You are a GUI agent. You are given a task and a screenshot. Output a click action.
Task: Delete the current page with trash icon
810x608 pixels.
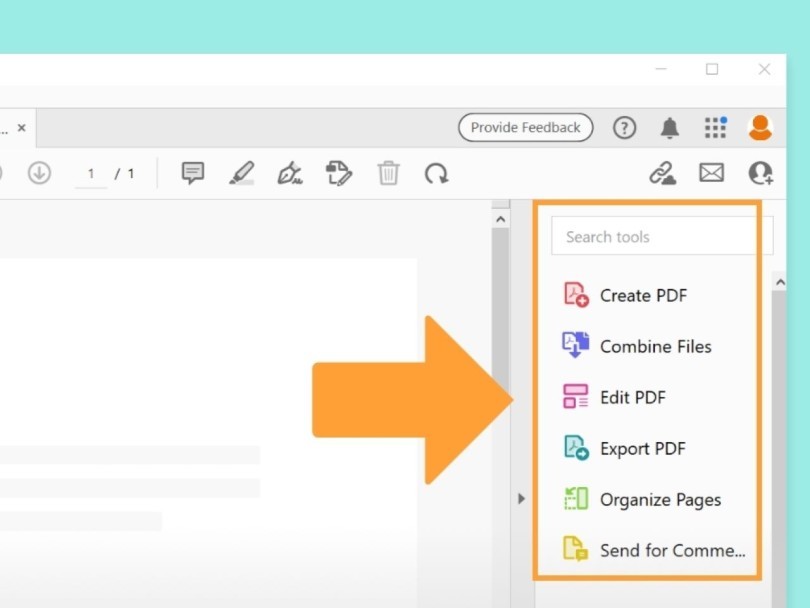coord(387,172)
